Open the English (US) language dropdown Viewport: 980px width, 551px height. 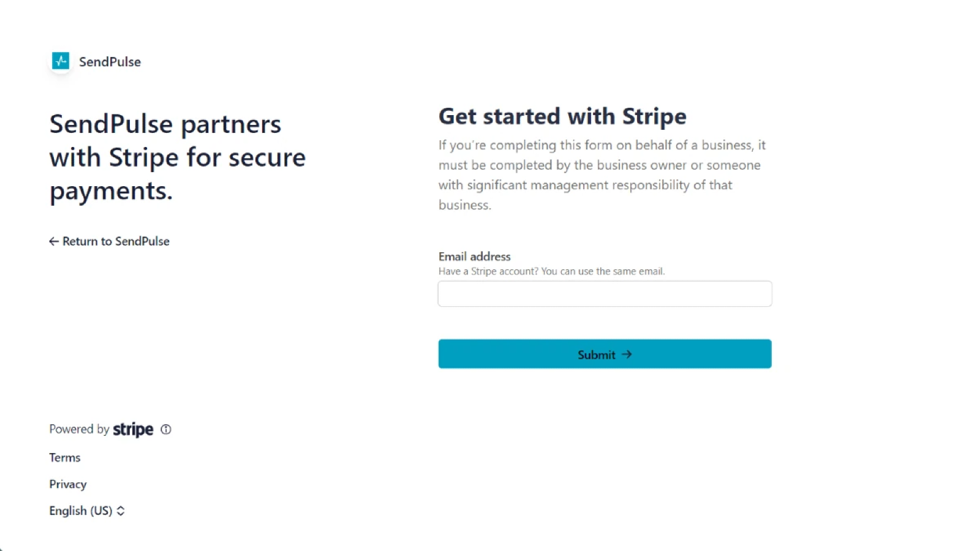click(81, 511)
